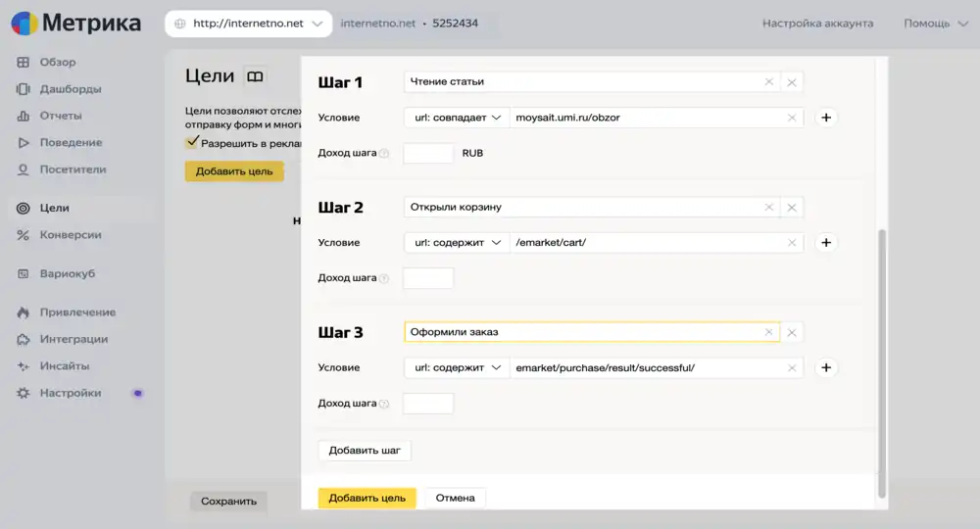Click the Доход шага help icon in Шаг 2
The height and width of the screenshot is (529, 980).
384,278
